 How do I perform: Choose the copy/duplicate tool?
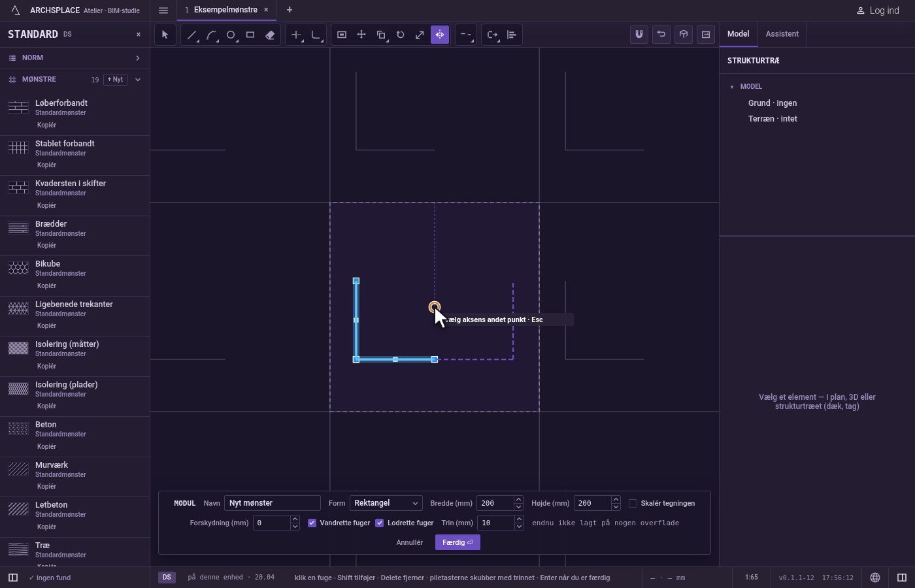tap(381, 35)
